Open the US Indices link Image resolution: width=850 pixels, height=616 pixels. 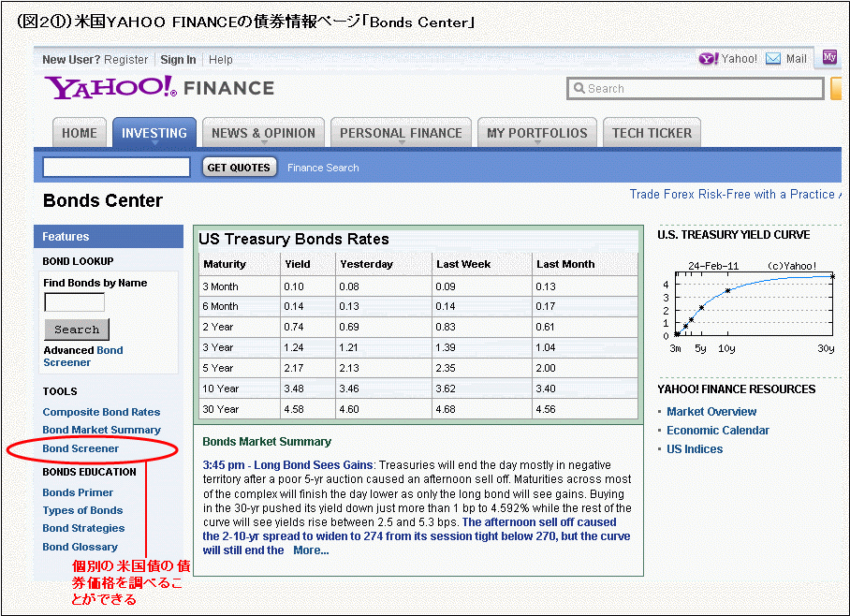pyautogui.click(x=695, y=449)
